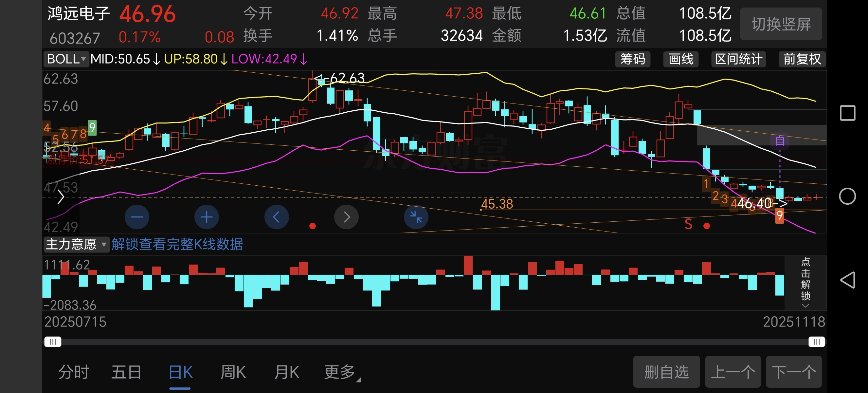Switch to 周K weekly chart tab
The width and height of the screenshot is (868, 393).
[x=233, y=372]
